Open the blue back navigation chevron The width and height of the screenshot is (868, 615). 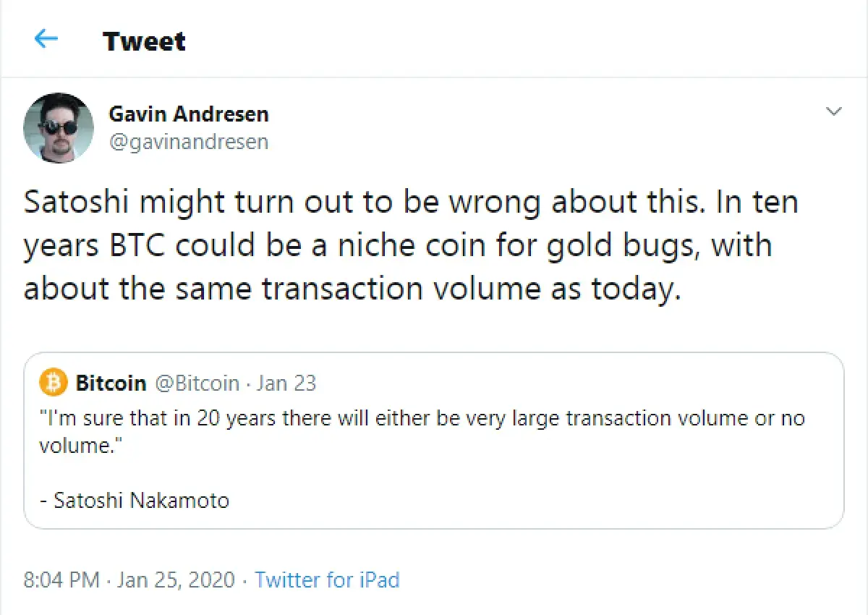pyautogui.click(x=45, y=40)
